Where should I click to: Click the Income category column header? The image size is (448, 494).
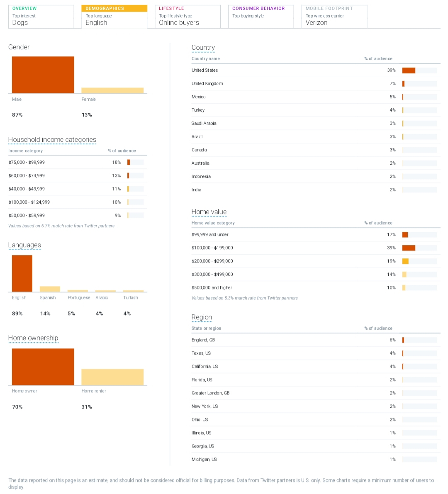26,151
